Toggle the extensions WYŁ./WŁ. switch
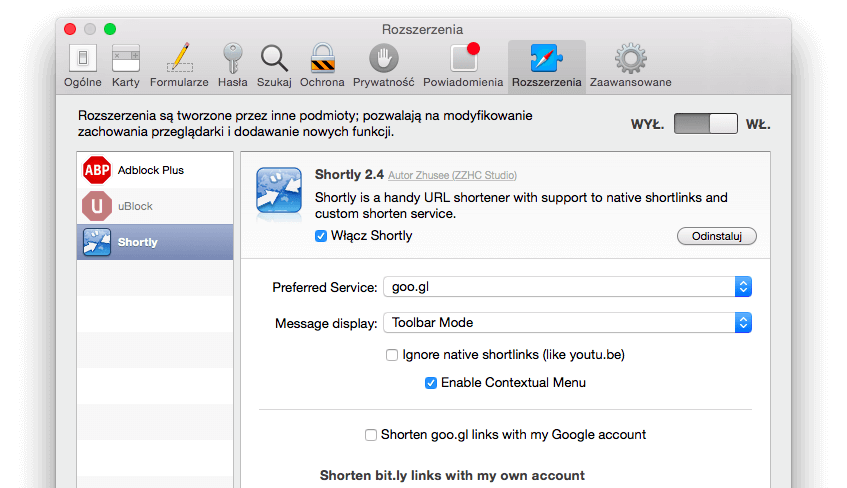 [705, 124]
